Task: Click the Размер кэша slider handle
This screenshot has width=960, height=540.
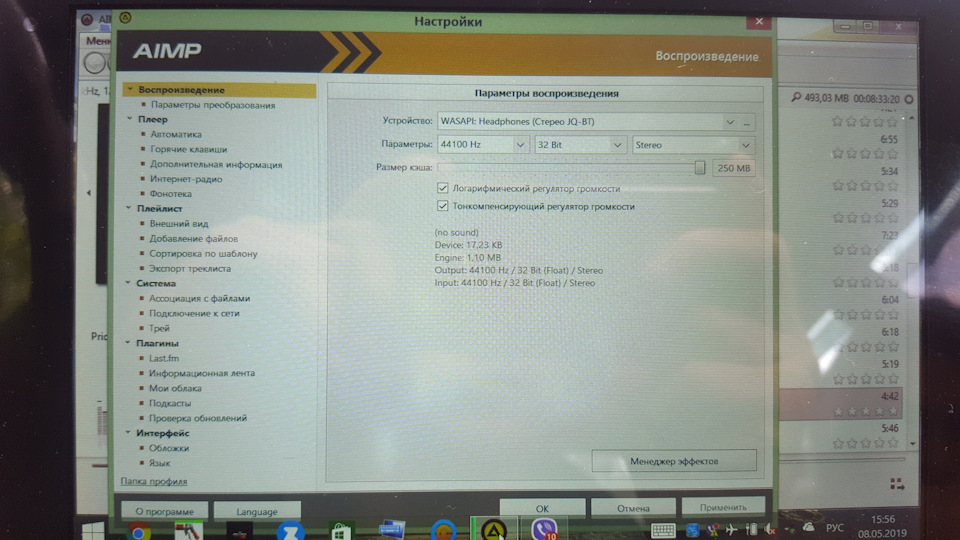Action: 700,167
